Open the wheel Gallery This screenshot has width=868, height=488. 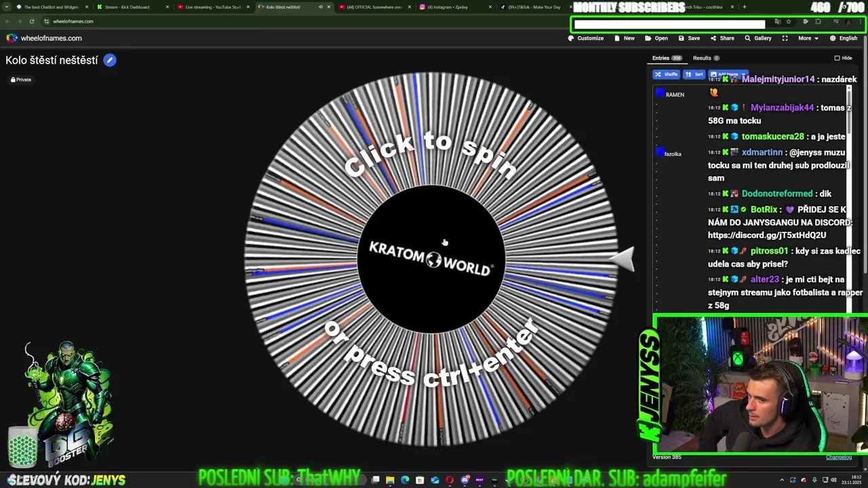758,38
